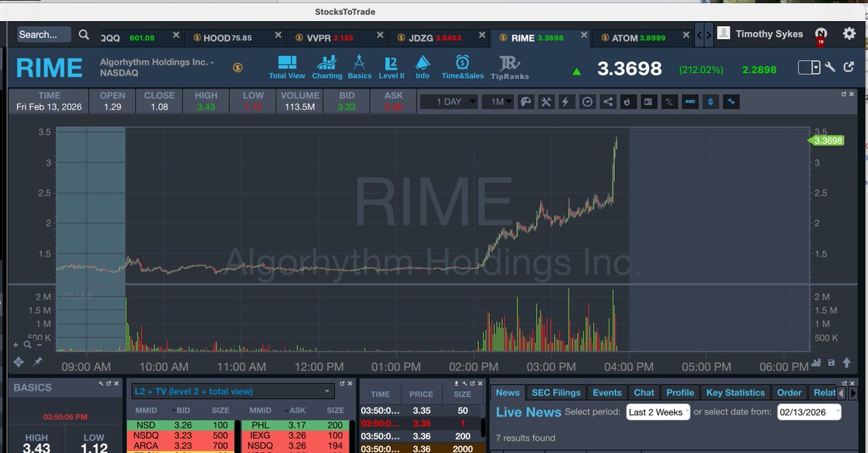Zoom in chart with plus icon

17,345
